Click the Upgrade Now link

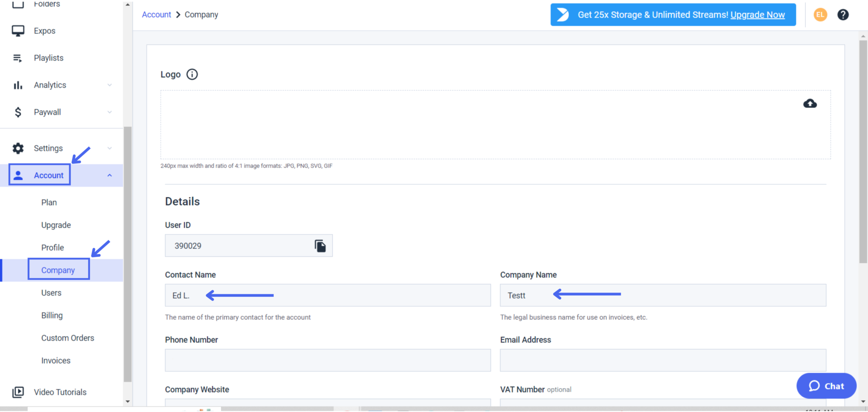tap(757, 14)
